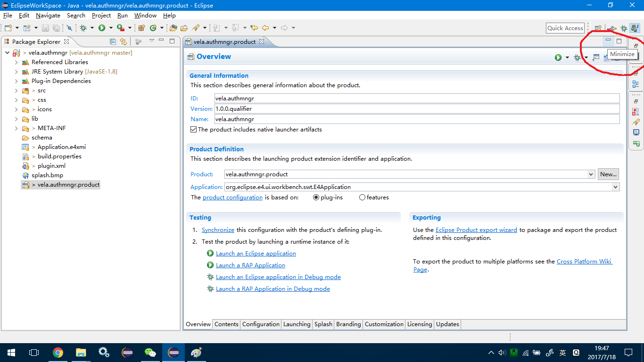Click 'Launch an Eclipse application' link
Viewport: 644px width, 362px height.
256,254
